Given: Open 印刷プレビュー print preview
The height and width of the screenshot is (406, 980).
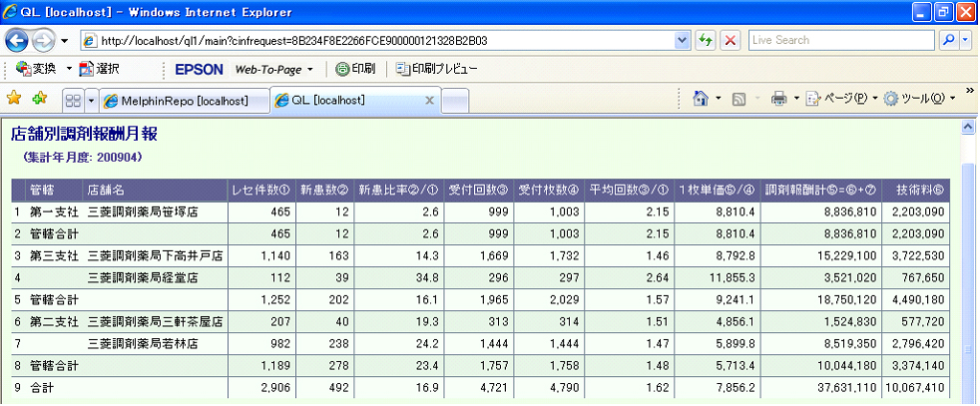Looking at the screenshot, I should (x=437, y=69).
